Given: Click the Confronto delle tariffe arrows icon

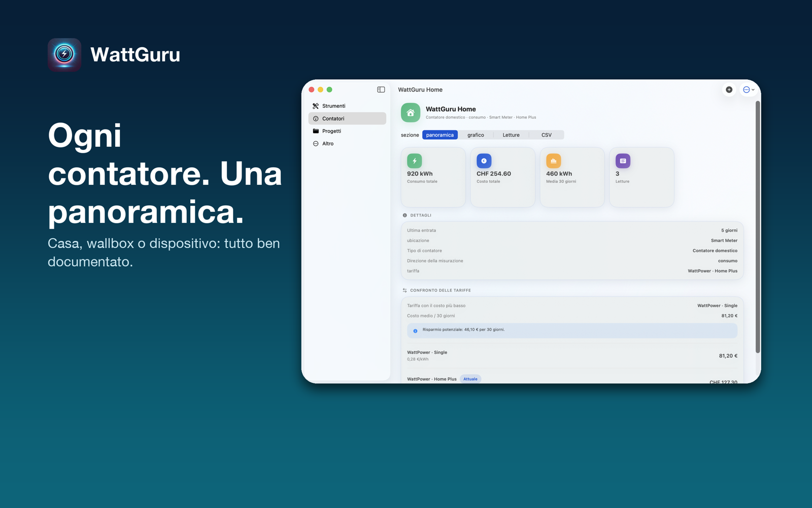Looking at the screenshot, I should 405,291.
